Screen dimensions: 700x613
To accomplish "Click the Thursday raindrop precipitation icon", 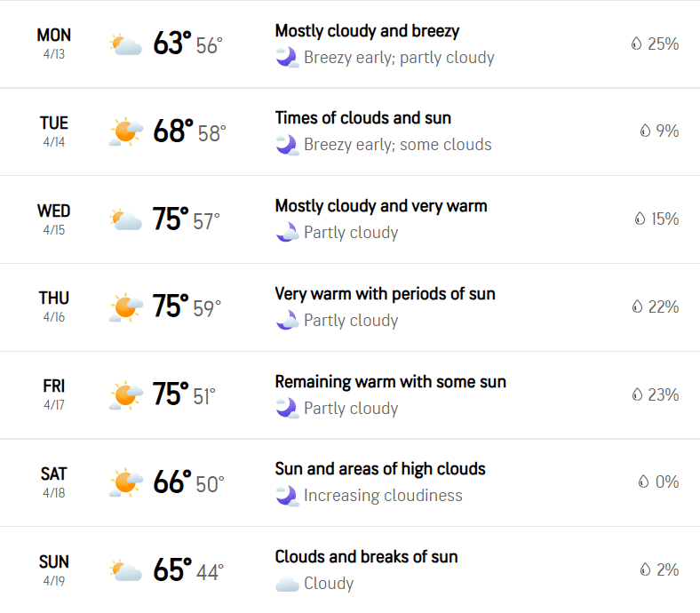I will (637, 306).
